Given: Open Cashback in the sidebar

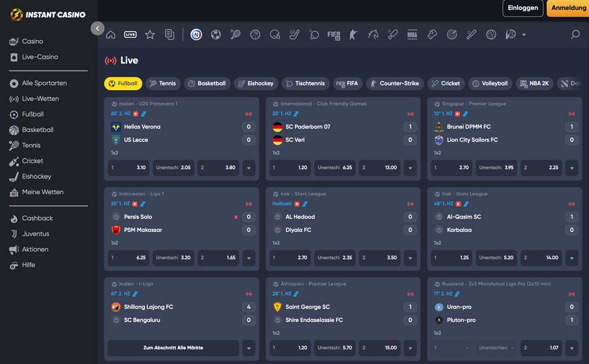Looking at the screenshot, I should coord(37,219).
